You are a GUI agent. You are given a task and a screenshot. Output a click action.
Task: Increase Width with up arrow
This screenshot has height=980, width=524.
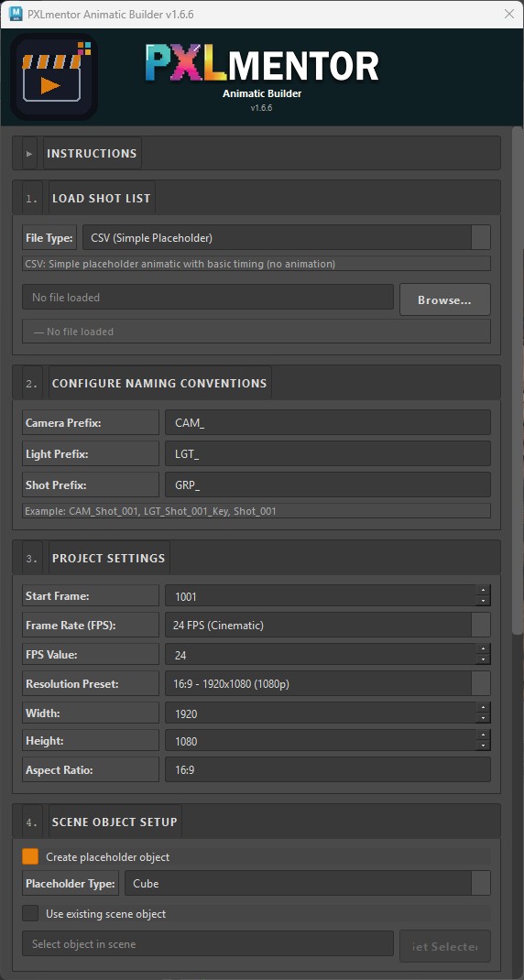coord(483,707)
